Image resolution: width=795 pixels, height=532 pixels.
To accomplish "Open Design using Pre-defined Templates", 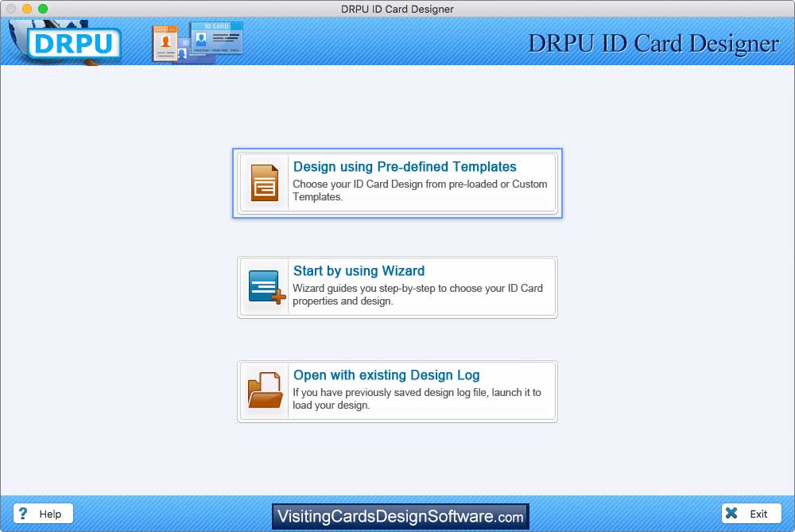I will (397, 183).
